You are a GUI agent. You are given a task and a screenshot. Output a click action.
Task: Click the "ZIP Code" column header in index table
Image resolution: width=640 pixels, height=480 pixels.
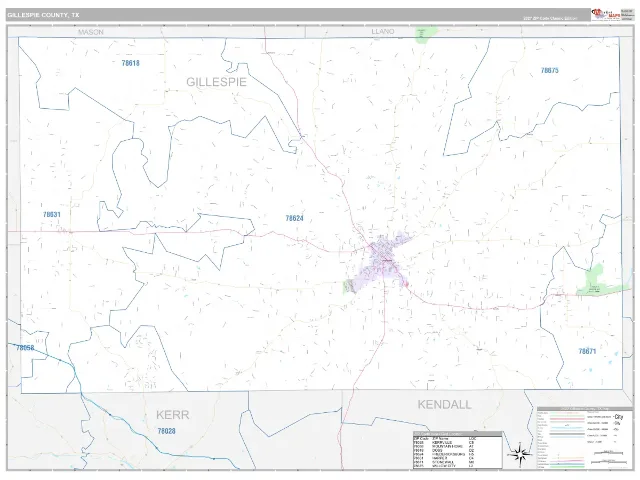421,438
